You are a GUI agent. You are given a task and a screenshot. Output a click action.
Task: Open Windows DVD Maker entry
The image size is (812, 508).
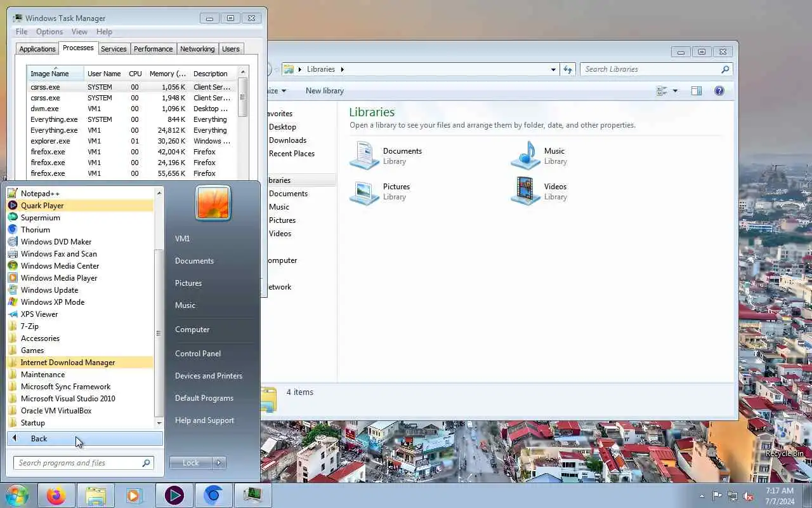click(80, 242)
